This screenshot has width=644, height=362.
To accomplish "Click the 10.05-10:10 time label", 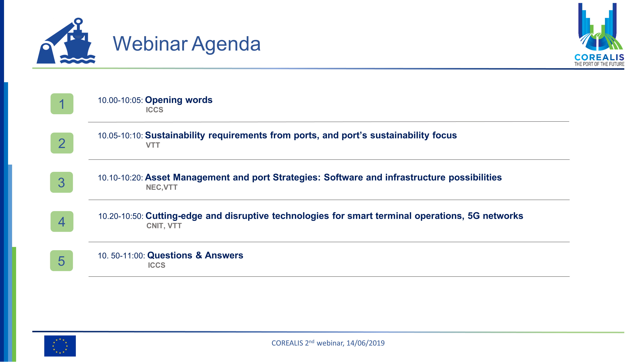I will pyautogui.click(x=120, y=136).
